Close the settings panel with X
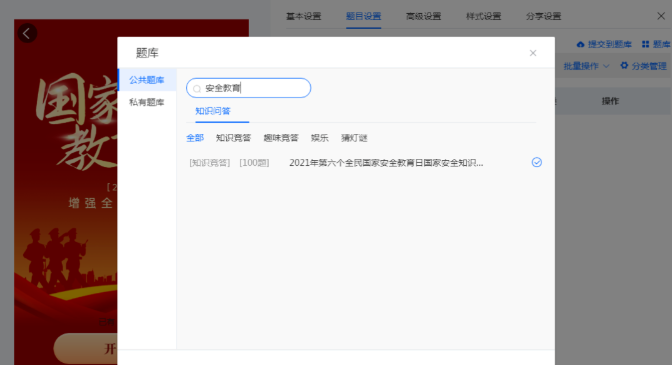The height and width of the screenshot is (365, 672). [x=661, y=16]
